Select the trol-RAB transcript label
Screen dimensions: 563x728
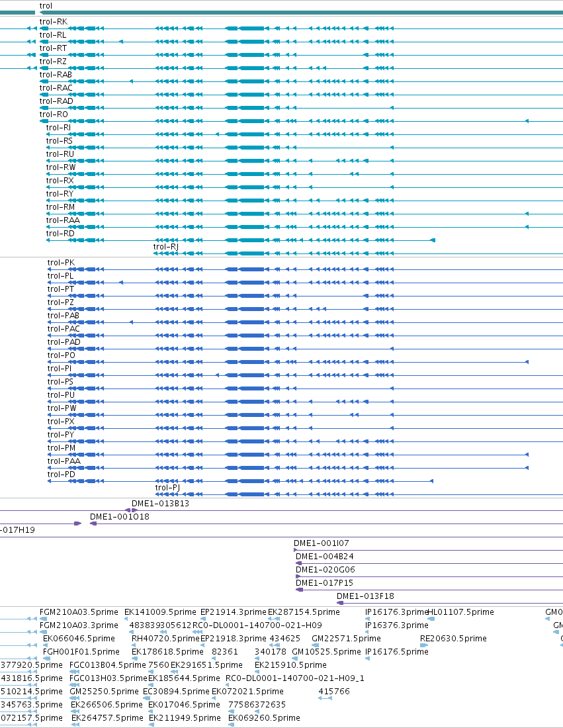point(56,75)
